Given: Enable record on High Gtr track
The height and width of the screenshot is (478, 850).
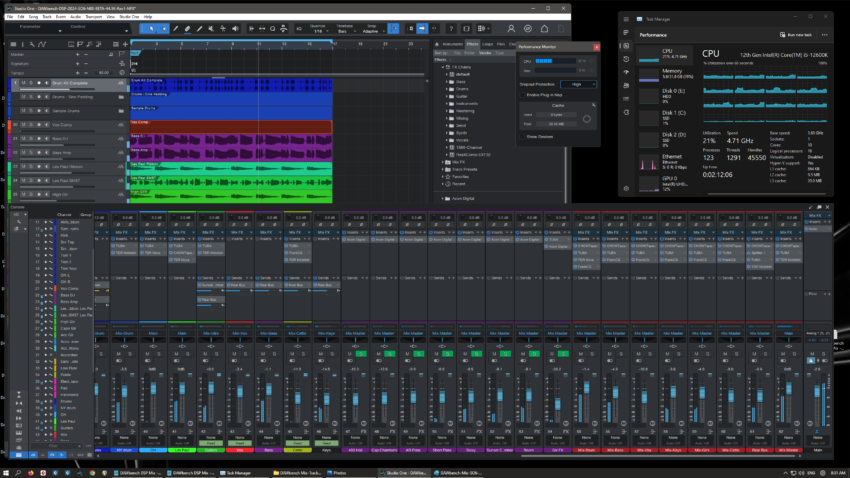Looking at the screenshot, I should point(39,195).
